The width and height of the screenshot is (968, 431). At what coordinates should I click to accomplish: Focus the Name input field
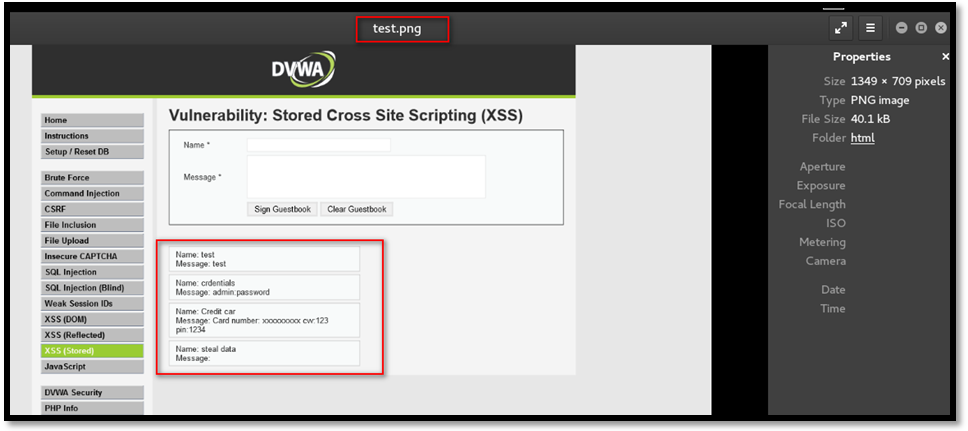(319, 144)
